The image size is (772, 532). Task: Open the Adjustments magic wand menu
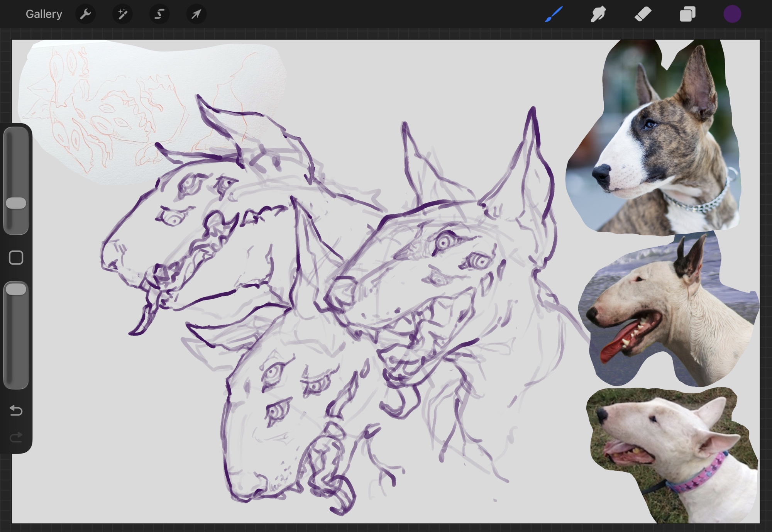point(122,15)
